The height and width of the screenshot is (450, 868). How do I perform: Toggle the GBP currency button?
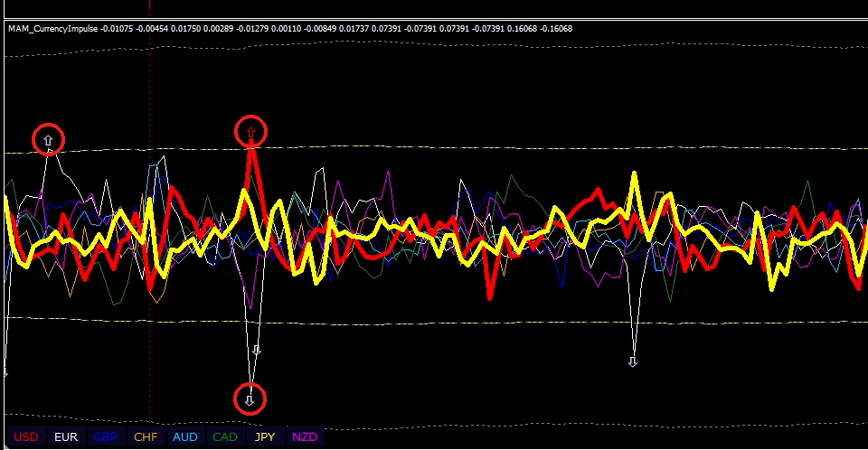106,436
